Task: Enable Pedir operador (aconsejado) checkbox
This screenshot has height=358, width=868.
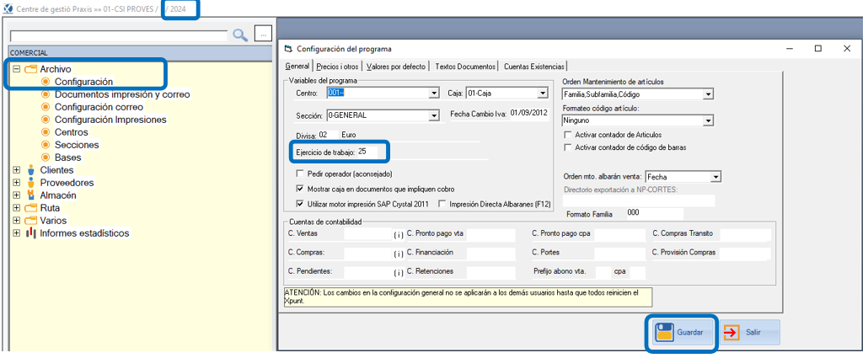Action: [x=301, y=174]
